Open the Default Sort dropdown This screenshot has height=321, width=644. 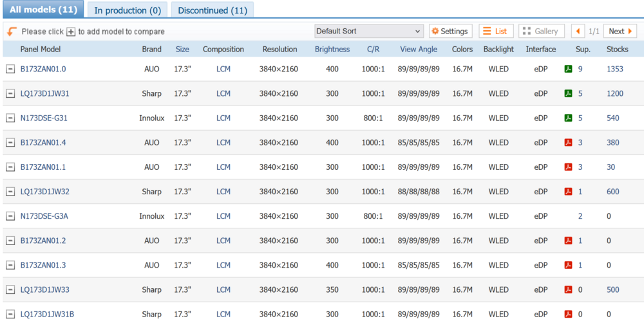[x=368, y=32]
